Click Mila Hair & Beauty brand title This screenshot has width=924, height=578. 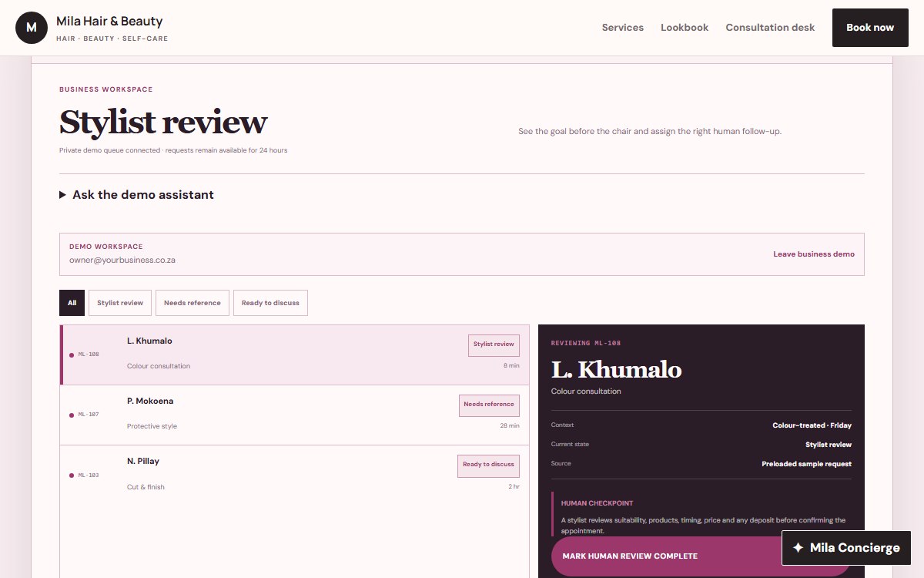(109, 22)
